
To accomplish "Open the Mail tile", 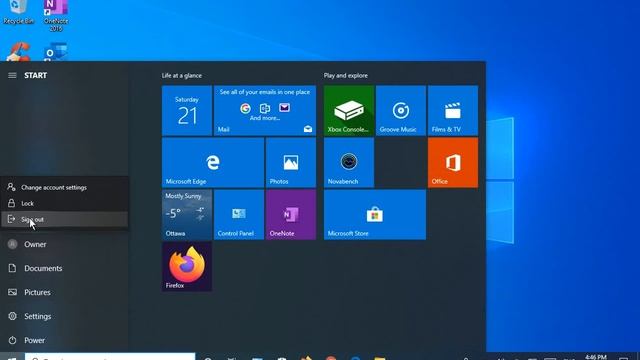I will pos(265,111).
